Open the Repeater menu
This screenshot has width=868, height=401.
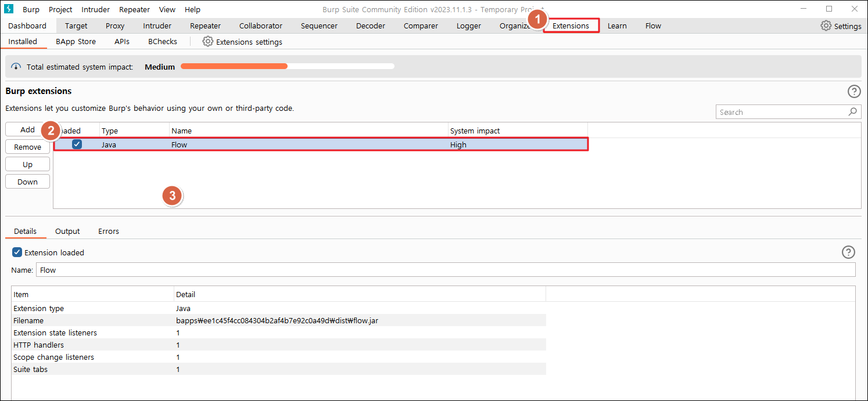[x=134, y=9]
